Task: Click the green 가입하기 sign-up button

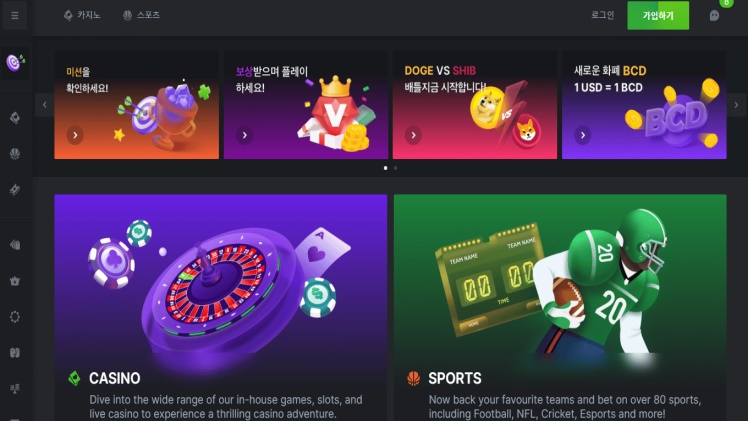Action: pos(658,16)
